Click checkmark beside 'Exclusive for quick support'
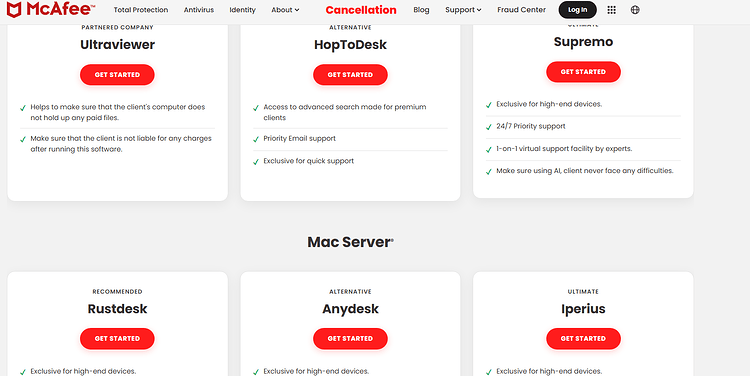Image resolution: width=750 pixels, height=376 pixels. pyautogui.click(x=256, y=162)
